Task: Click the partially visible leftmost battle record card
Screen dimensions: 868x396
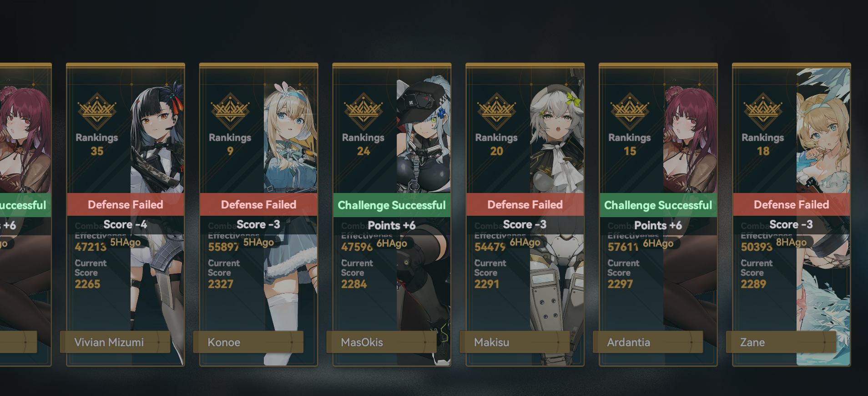Action: click(x=25, y=214)
